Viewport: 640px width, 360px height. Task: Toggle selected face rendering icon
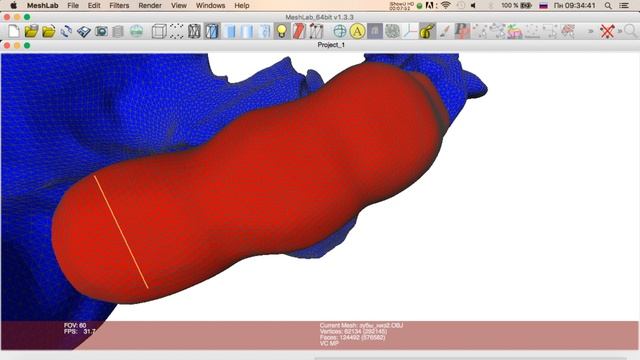316,31
